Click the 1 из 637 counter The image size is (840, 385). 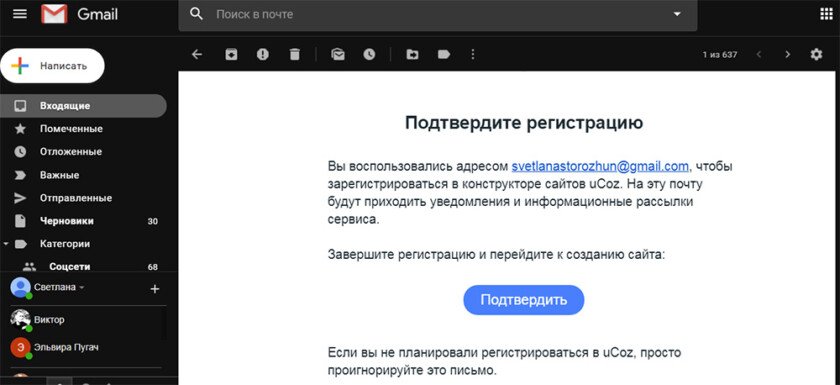click(x=719, y=55)
